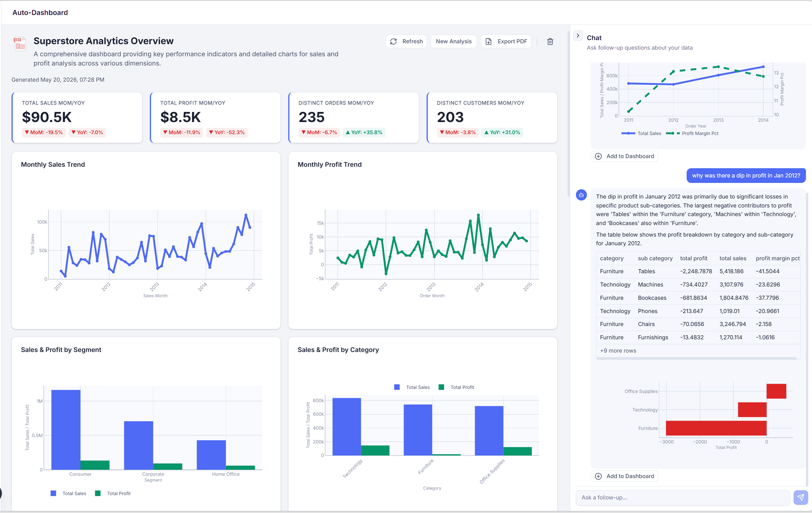Add yearly sales margin chart to dashboard
Screen dimensions: 812x513
tap(624, 156)
